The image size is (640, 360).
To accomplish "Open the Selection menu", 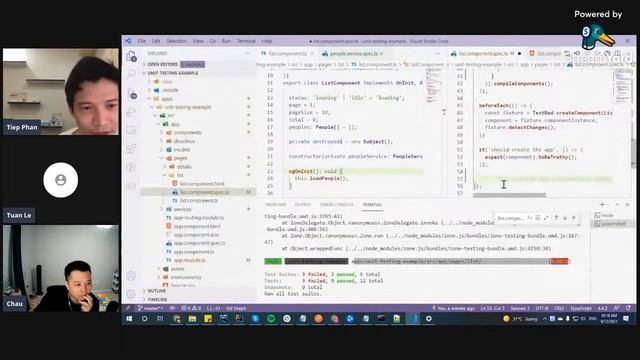I will click(176, 41).
